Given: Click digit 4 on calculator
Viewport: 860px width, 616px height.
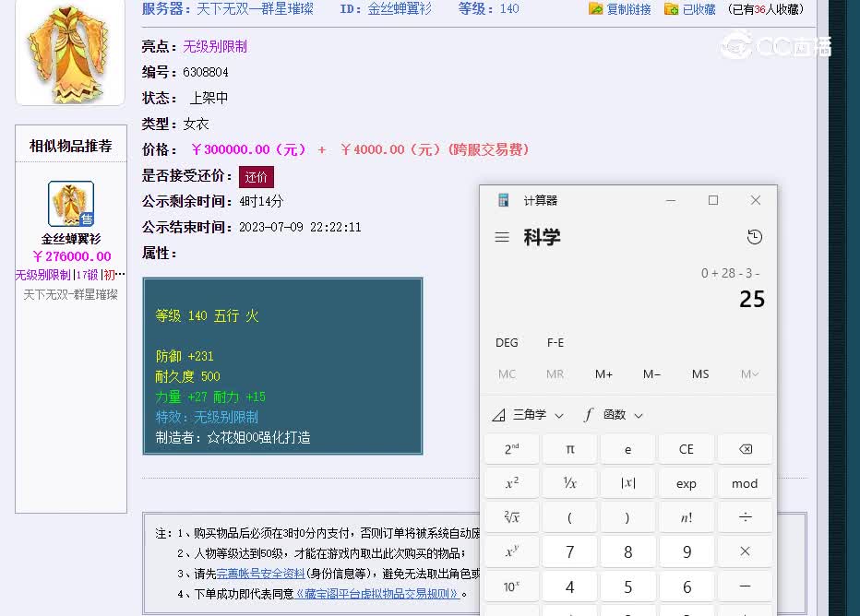Looking at the screenshot, I should point(570,587).
